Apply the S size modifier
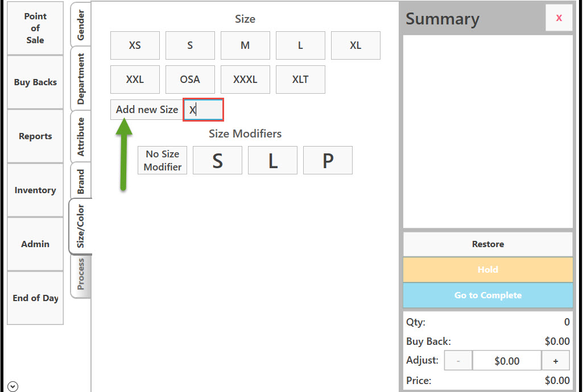This screenshot has width=583, height=392. click(x=217, y=160)
